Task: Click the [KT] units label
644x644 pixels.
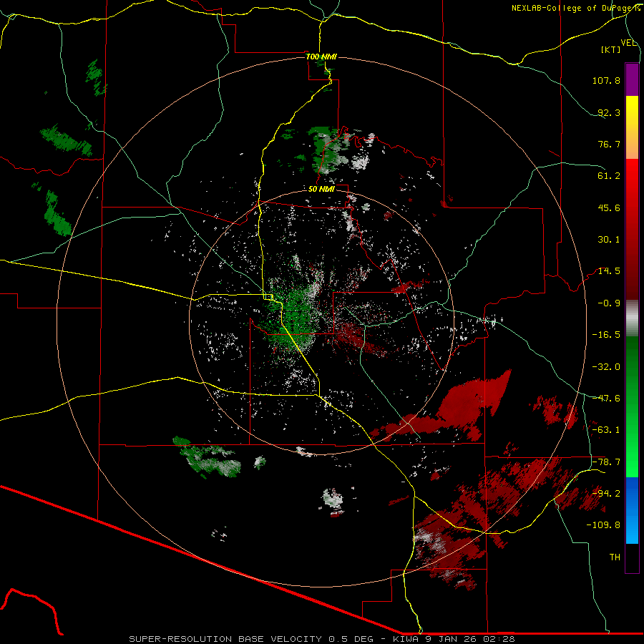Action: [x=611, y=49]
